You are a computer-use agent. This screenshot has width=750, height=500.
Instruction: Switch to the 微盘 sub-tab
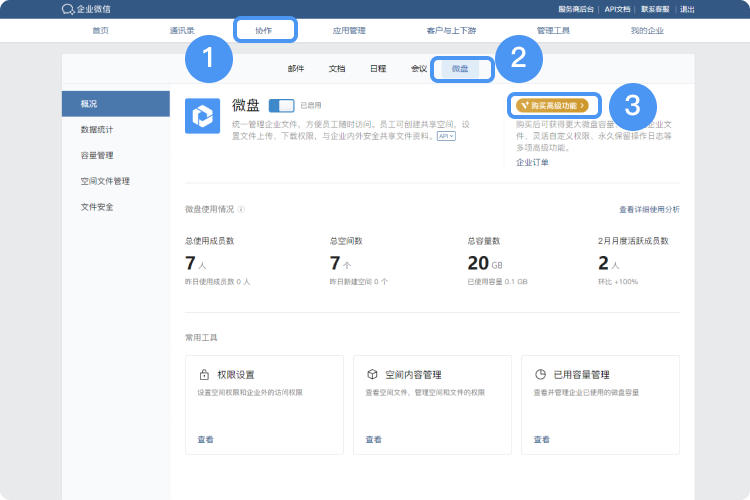pyautogui.click(x=460, y=69)
